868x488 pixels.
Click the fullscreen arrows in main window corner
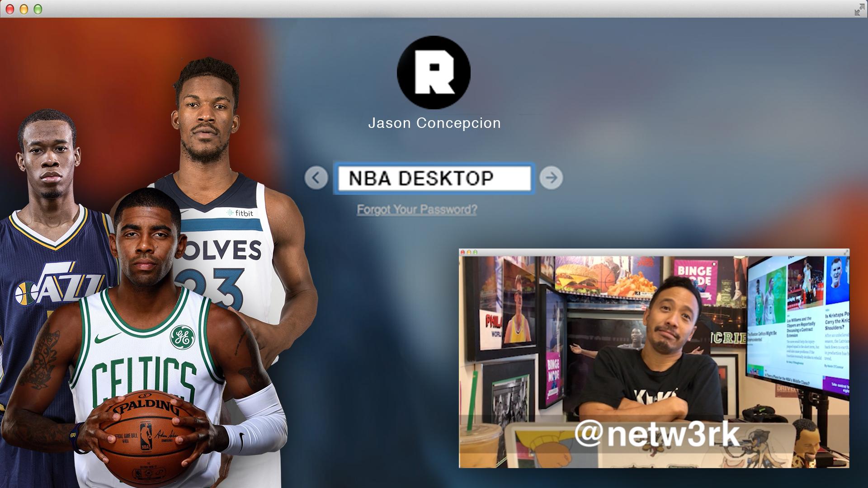pyautogui.click(x=859, y=9)
